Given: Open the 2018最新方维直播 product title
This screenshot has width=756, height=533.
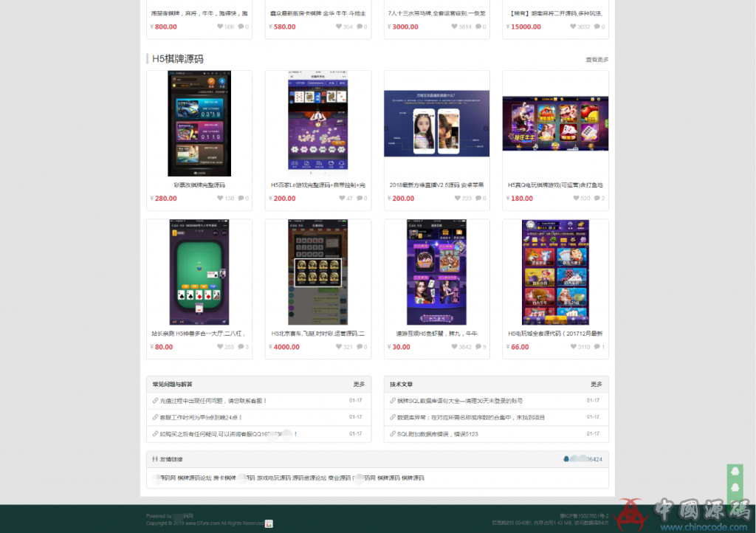Looking at the screenshot, I should coord(436,185).
